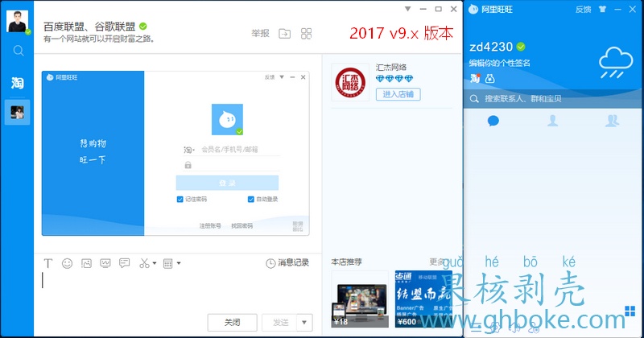Open the weather rain cloud icon

615,63
